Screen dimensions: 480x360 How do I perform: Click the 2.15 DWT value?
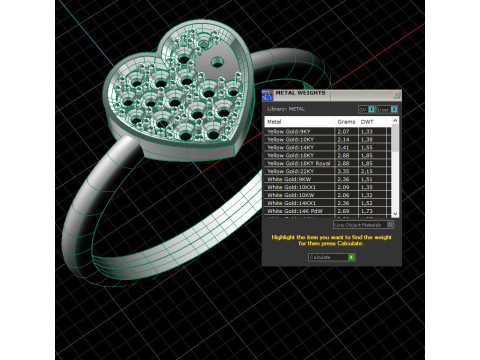[367, 171]
